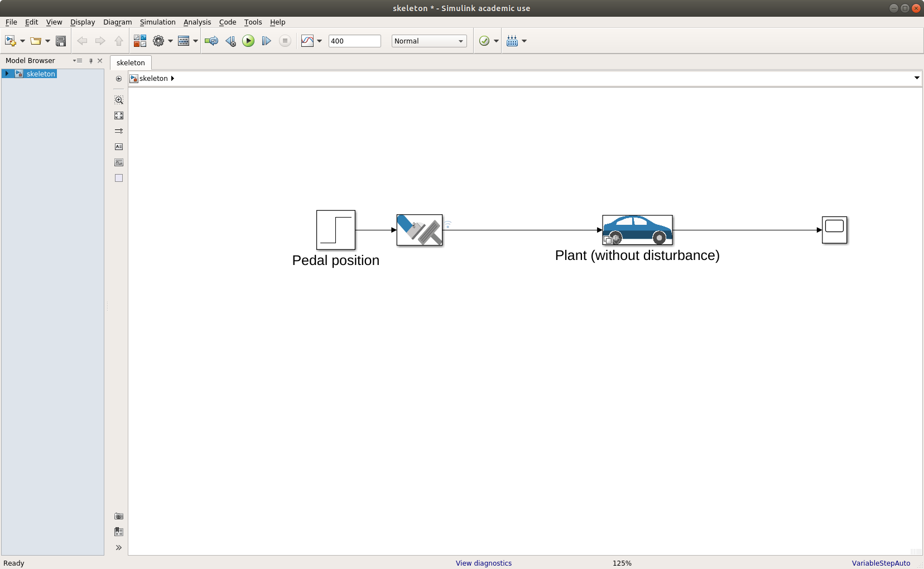Open the Analysis menu
This screenshot has height=569, width=924.
click(197, 22)
